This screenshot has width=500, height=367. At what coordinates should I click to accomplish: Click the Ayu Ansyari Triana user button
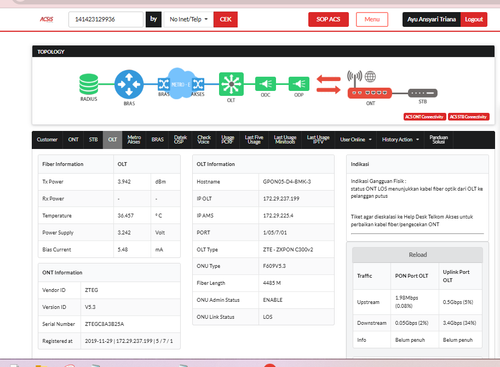(x=431, y=19)
